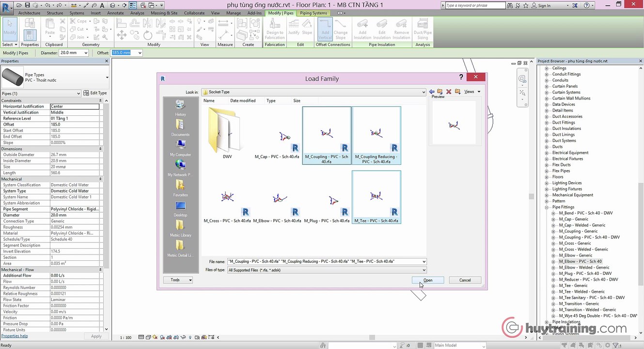Select M_Cross - PVC - Sch 40.rfa file
The image size is (644, 349).
[227, 207]
